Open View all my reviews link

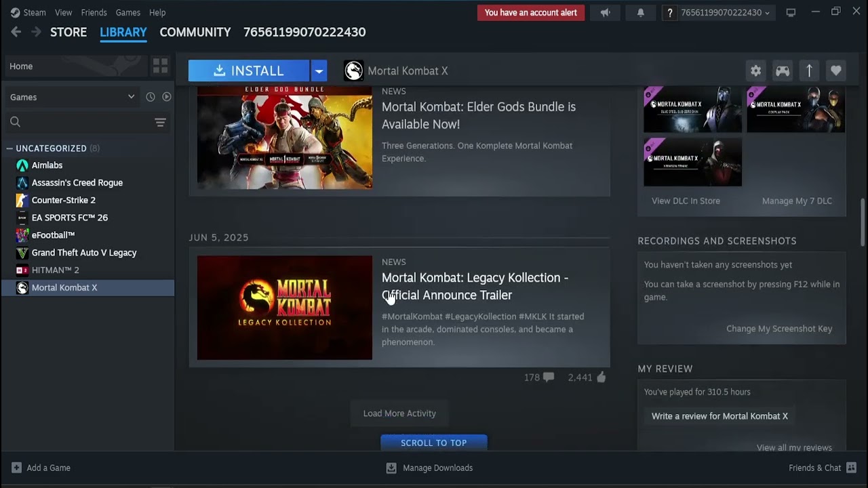[794, 447]
